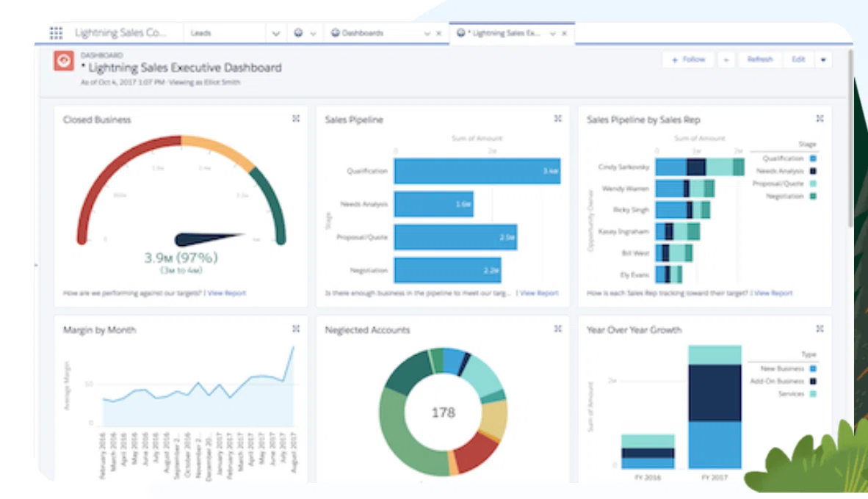
Task: Click the Qualification bar in Sales Pipeline
Action: pyautogui.click(x=477, y=171)
